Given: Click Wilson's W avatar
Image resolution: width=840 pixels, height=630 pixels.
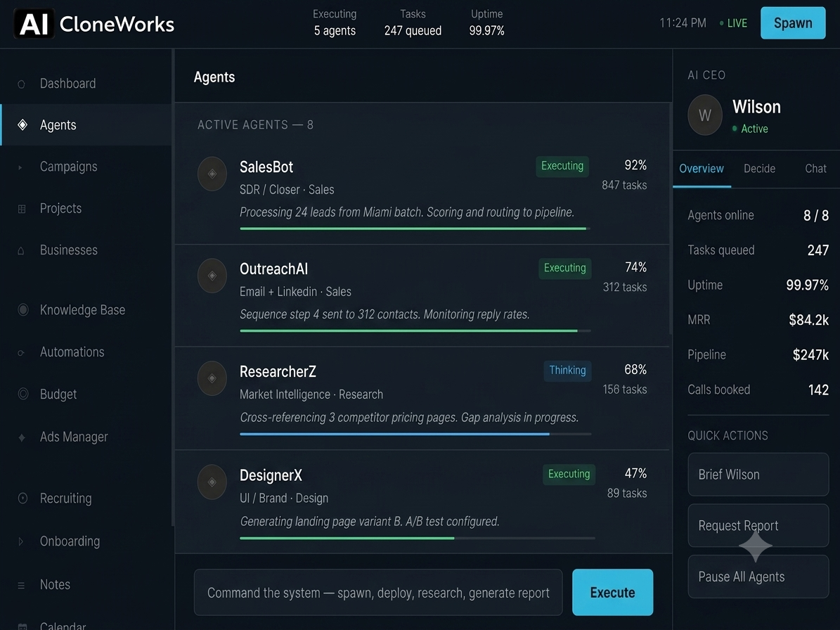Looking at the screenshot, I should [705, 115].
